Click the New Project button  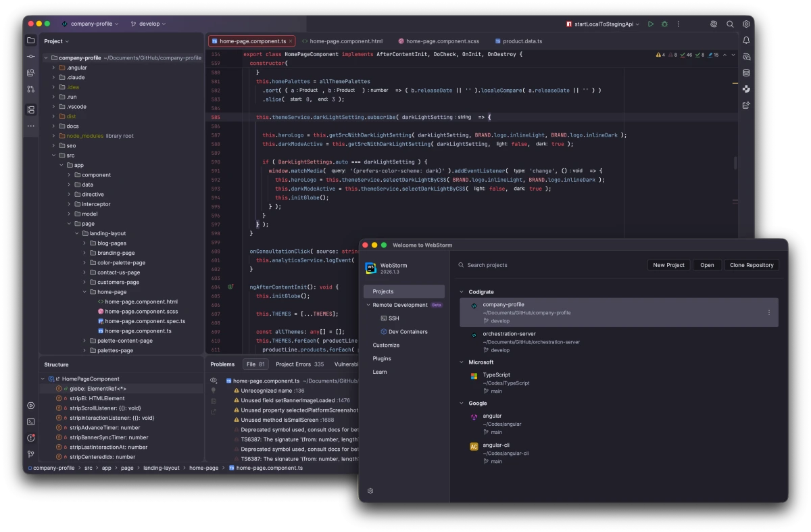click(668, 265)
